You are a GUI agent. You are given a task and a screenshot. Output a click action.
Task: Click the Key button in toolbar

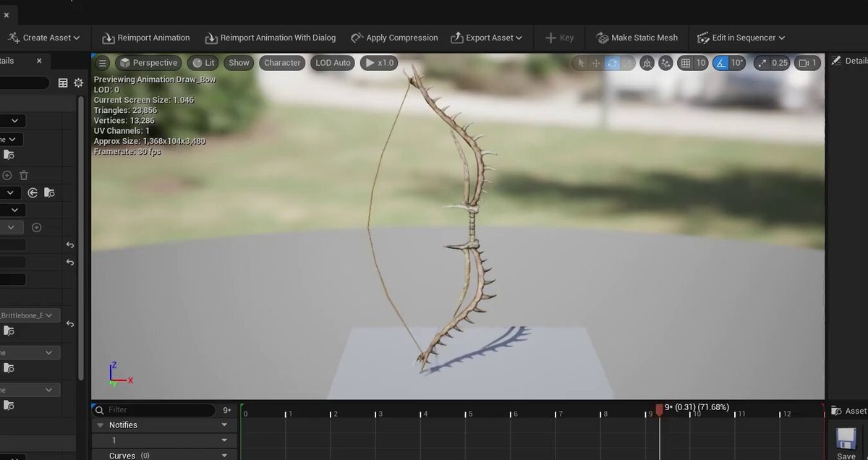[x=559, y=38]
